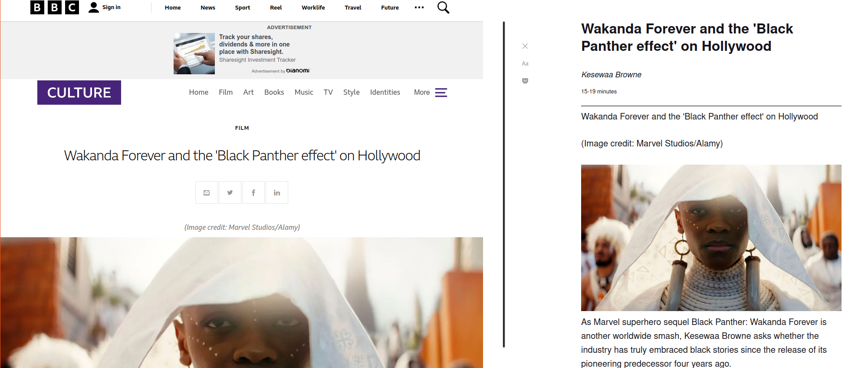The width and height of the screenshot is (868, 368).
Task: Click the 'Sharesight Investment Tracker' ad caption
Action: click(257, 60)
